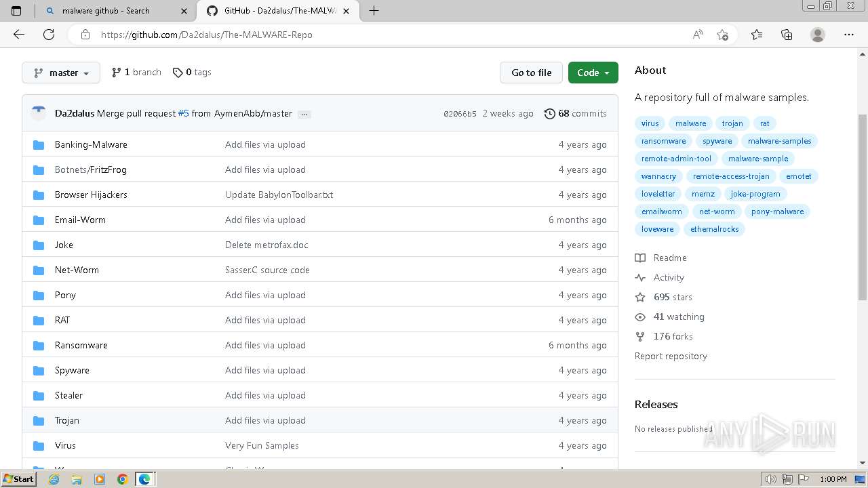
Task: Click the taskbar volume speaker icon
Action: (x=770, y=479)
